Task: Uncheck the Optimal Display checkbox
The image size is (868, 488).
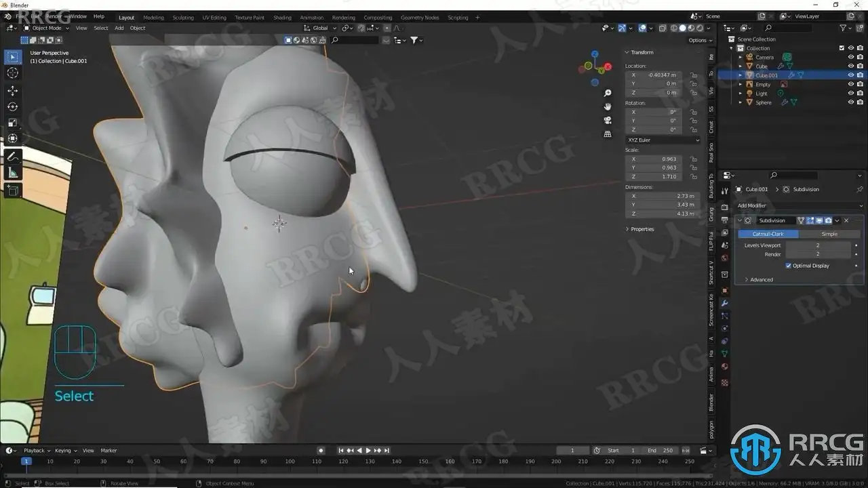Action: click(x=789, y=266)
